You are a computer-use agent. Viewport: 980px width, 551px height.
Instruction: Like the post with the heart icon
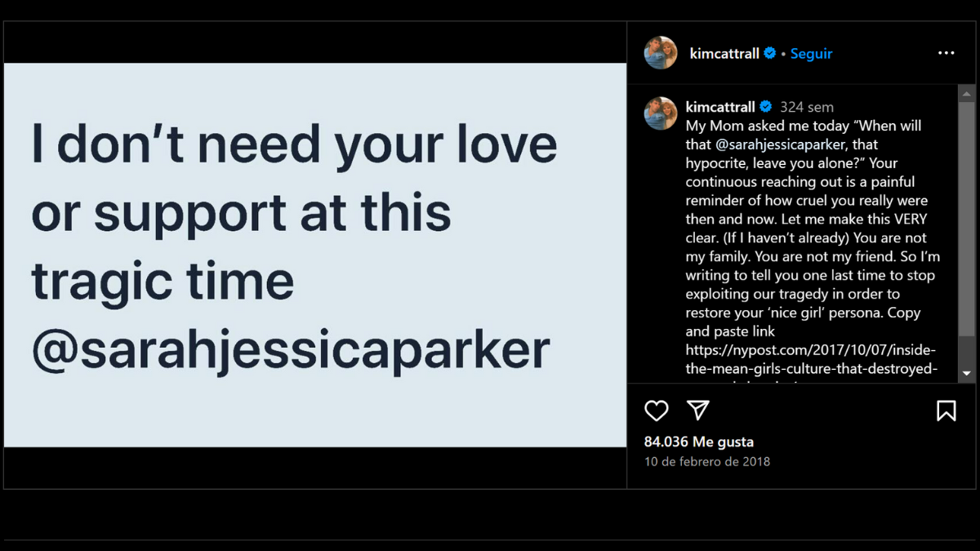pyautogui.click(x=657, y=411)
